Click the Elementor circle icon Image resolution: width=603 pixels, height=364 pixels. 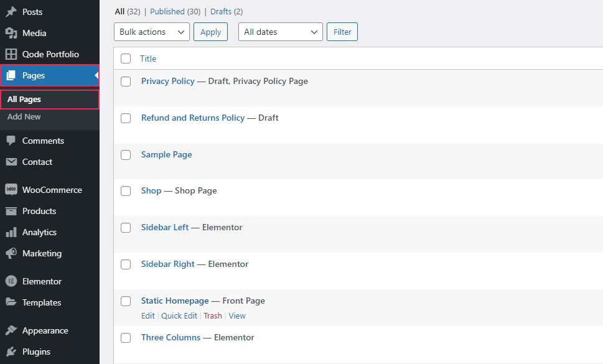11,281
